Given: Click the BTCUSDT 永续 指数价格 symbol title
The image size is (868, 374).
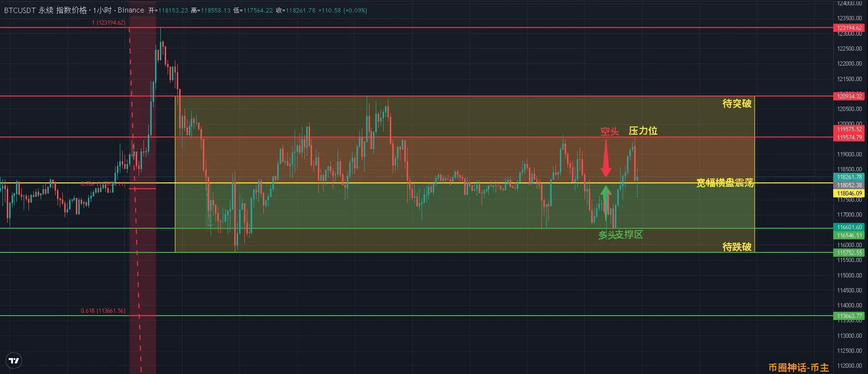Looking at the screenshot, I should coord(45,10).
